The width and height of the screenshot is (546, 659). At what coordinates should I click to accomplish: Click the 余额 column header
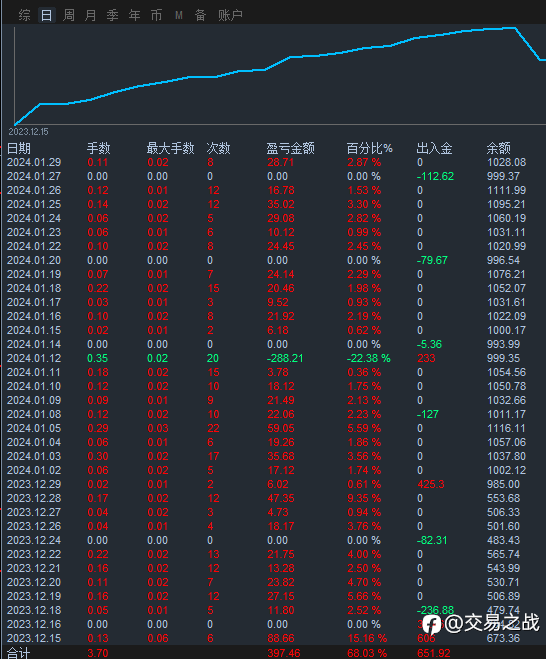[498, 148]
